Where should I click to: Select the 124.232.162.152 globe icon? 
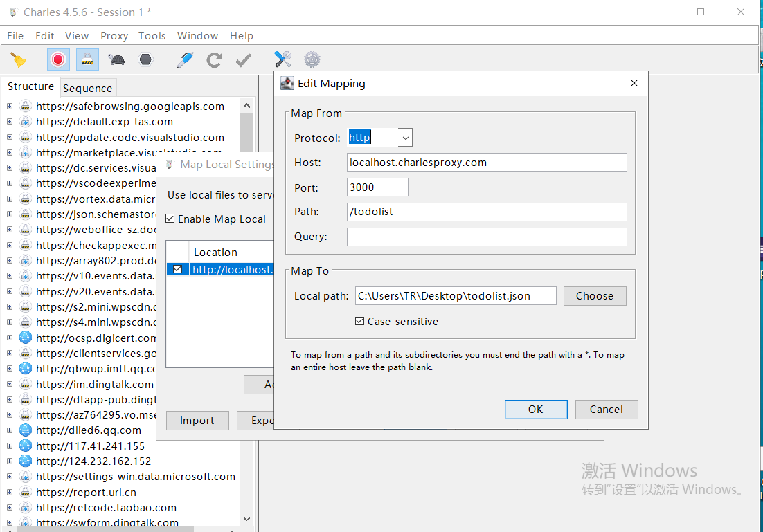(26, 461)
